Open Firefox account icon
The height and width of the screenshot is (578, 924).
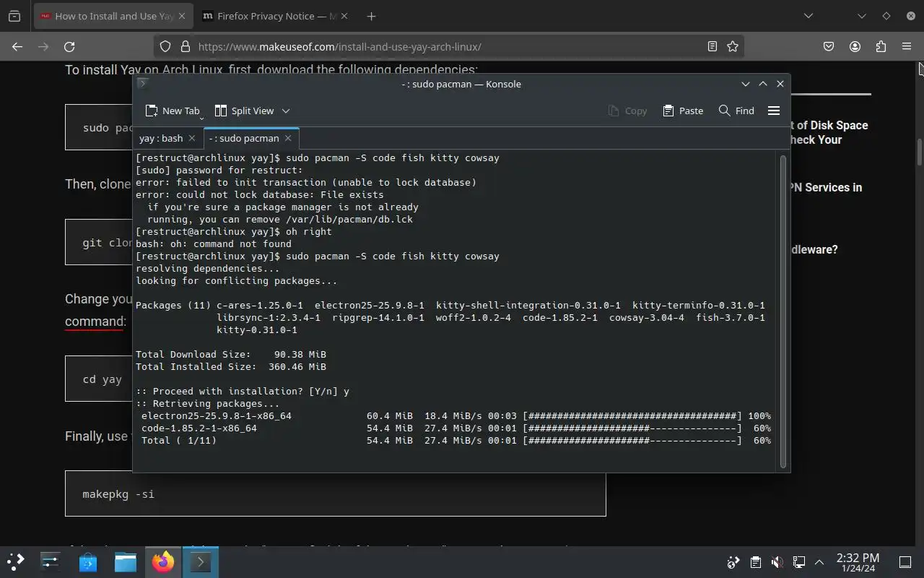click(x=855, y=46)
